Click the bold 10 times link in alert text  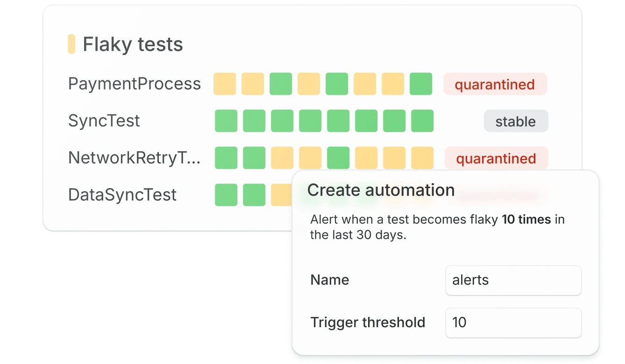(525, 219)
